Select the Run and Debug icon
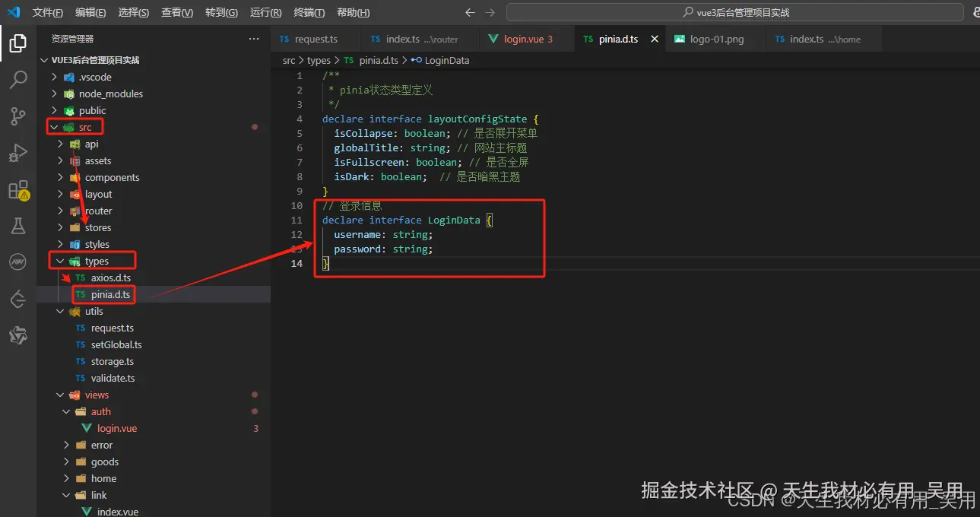Screen dimensions: 980x517 pyautogui.click(x=18, y=152)
